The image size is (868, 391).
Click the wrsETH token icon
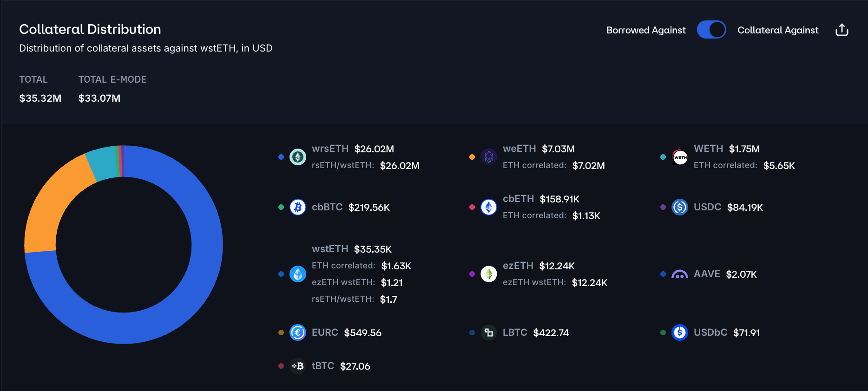298,157
